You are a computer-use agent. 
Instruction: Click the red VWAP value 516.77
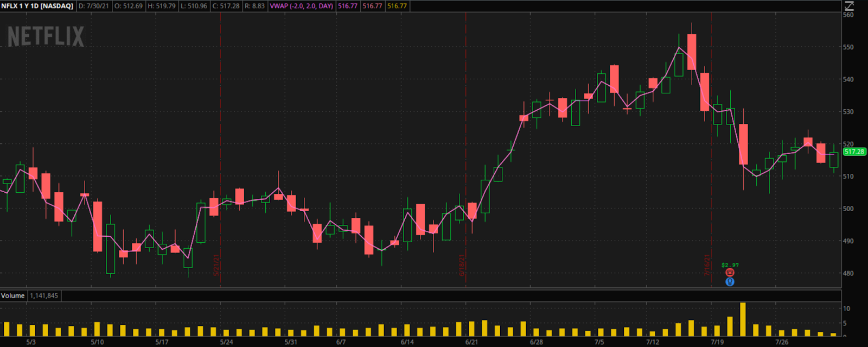[x=373, y=6]
